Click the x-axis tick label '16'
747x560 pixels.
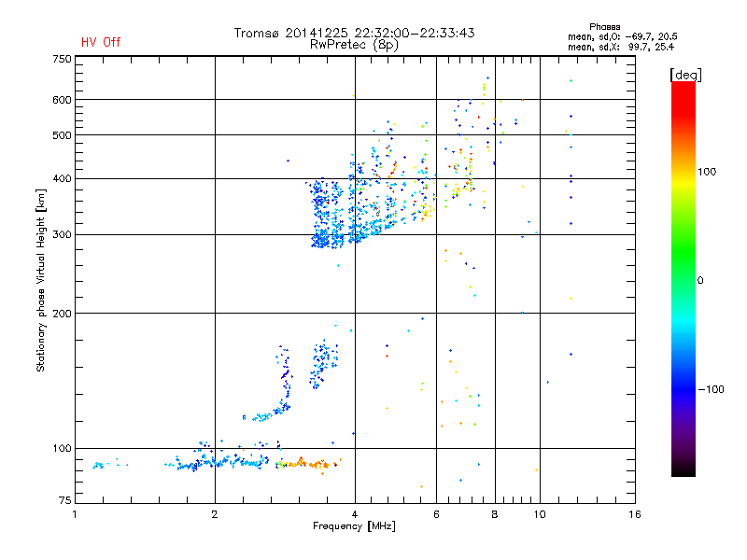coord(635,514)
